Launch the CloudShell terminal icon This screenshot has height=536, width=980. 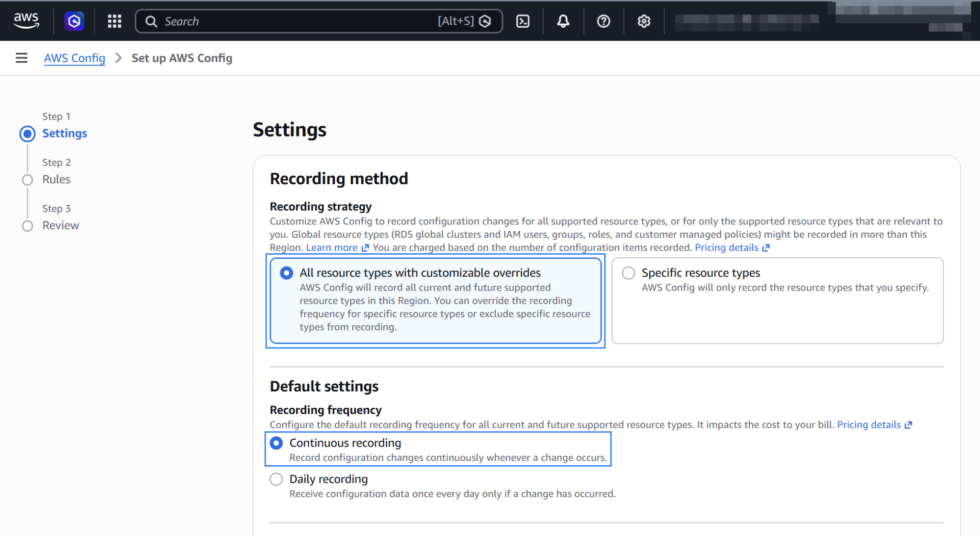point(523,21)
